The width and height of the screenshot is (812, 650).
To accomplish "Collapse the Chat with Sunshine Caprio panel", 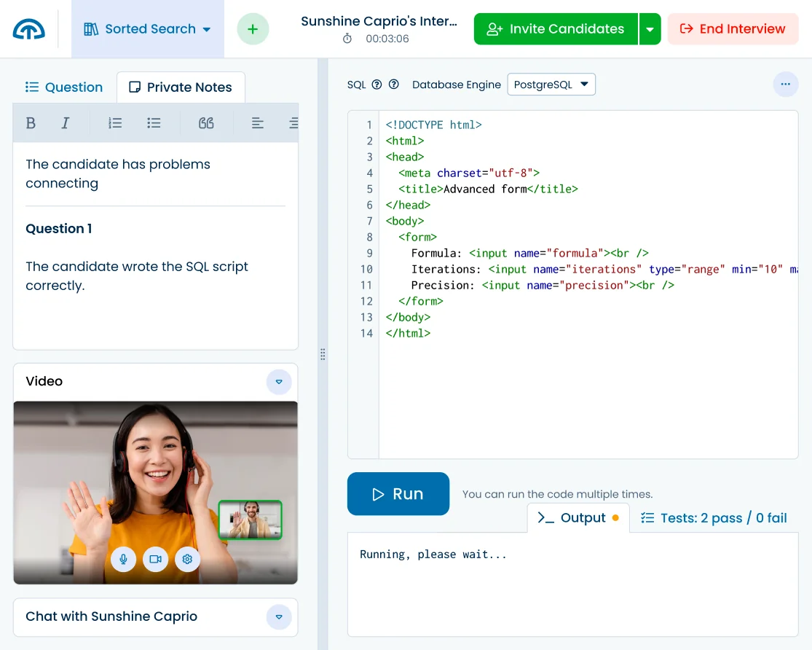I will click(279, 616).
